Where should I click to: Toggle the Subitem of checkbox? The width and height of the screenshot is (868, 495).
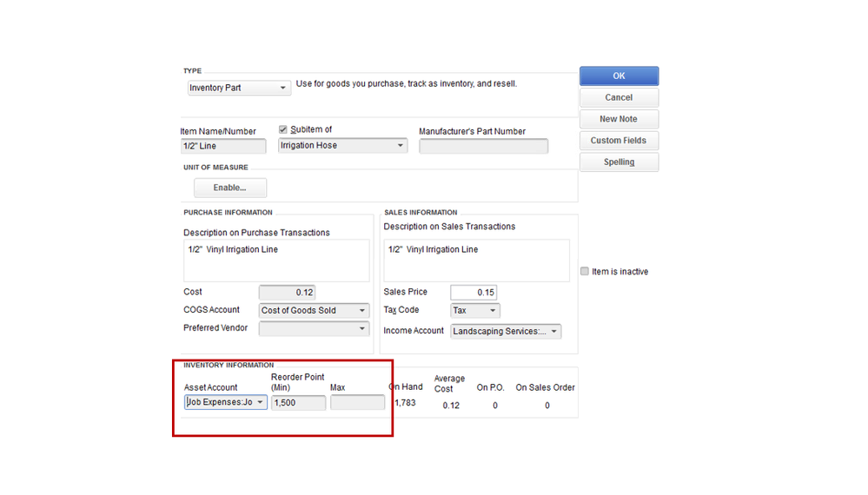[283, 129]
